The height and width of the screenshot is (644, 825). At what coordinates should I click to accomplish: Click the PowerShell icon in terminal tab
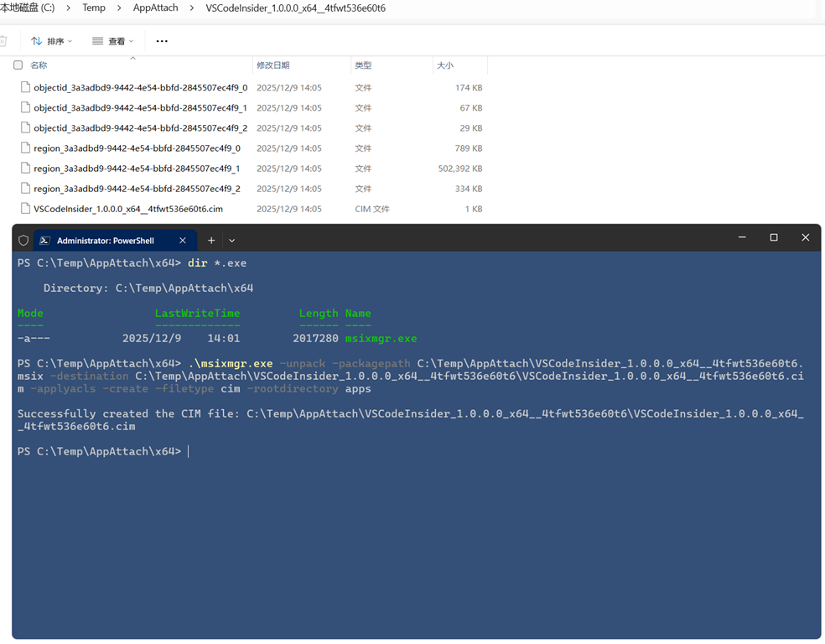(x=45, y=241)
